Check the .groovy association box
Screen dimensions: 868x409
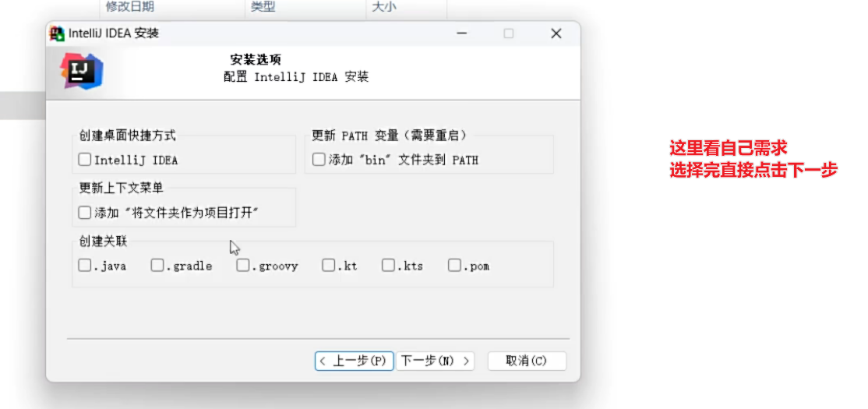coord(243,266)
